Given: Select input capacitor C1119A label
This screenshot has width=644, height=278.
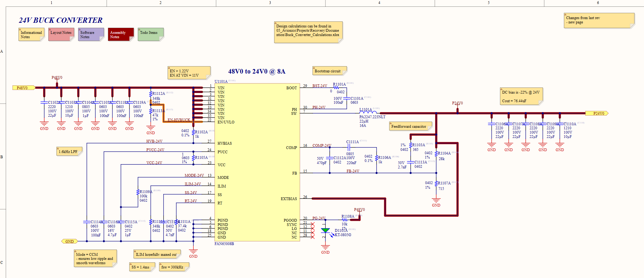Looking at the screenshot, I should 139,103.
